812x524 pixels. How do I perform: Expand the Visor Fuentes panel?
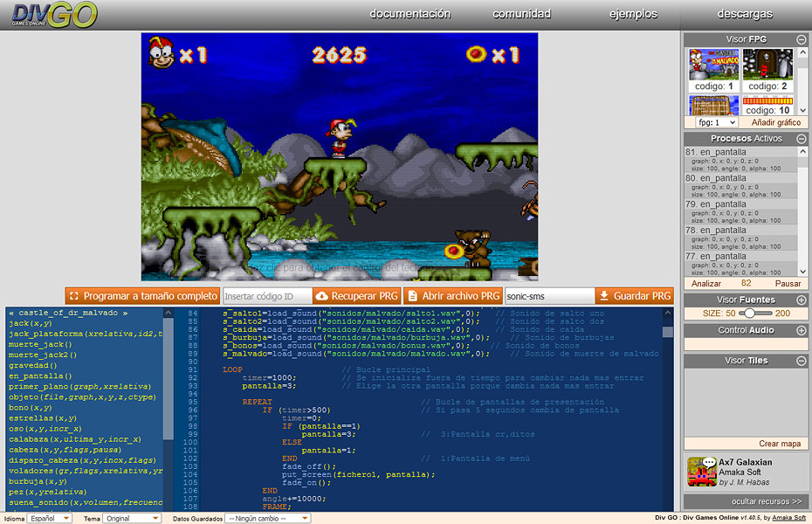click(x=802, y=300)
